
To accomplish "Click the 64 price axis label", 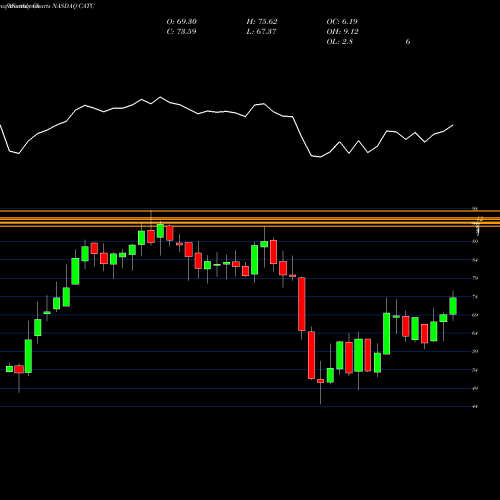I will click(x=475, y=333).
